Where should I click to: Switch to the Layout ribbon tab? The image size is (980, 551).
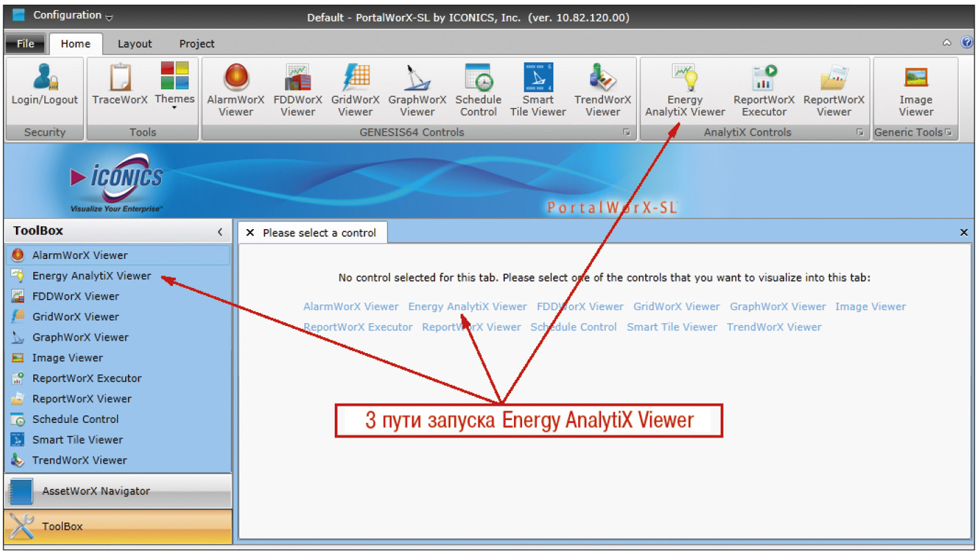pos(134,44)
